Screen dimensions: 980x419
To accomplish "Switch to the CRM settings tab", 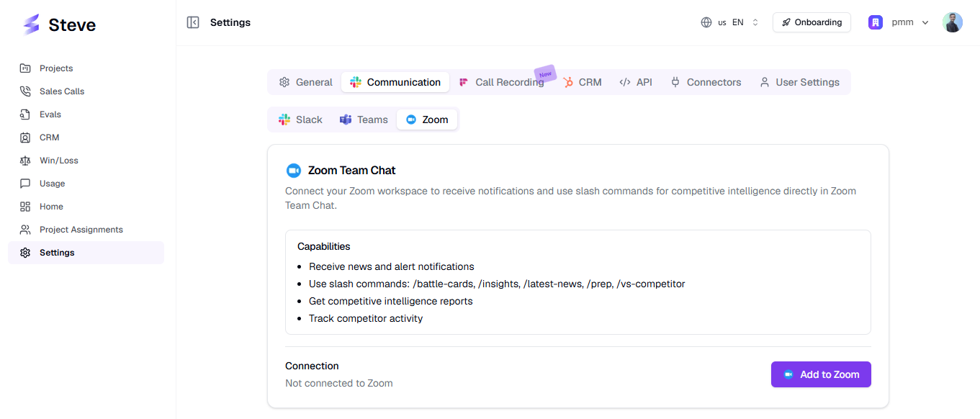I will [x=582, y=82].
